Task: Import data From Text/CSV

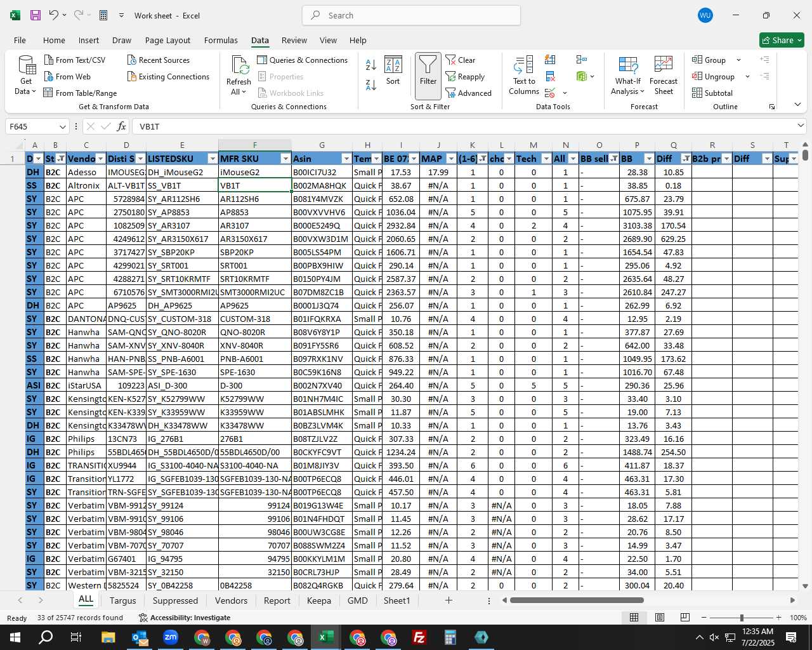Action: [75, 60]
